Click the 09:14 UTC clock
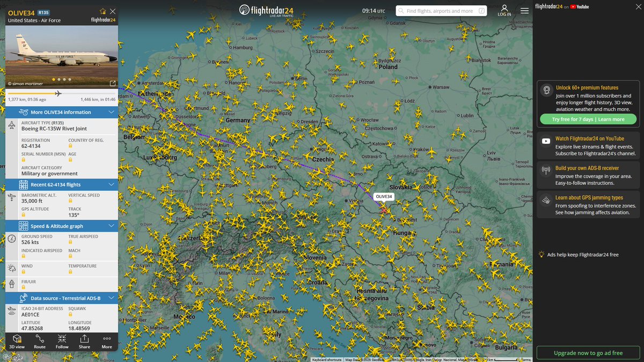 [x=374, y=11]
